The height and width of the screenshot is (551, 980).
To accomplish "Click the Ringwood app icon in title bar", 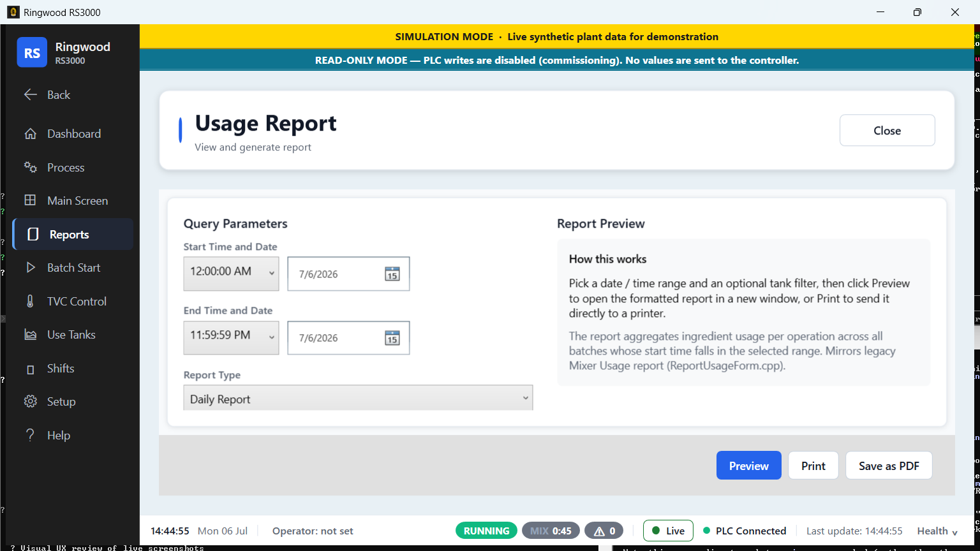I will pos(13,12).
